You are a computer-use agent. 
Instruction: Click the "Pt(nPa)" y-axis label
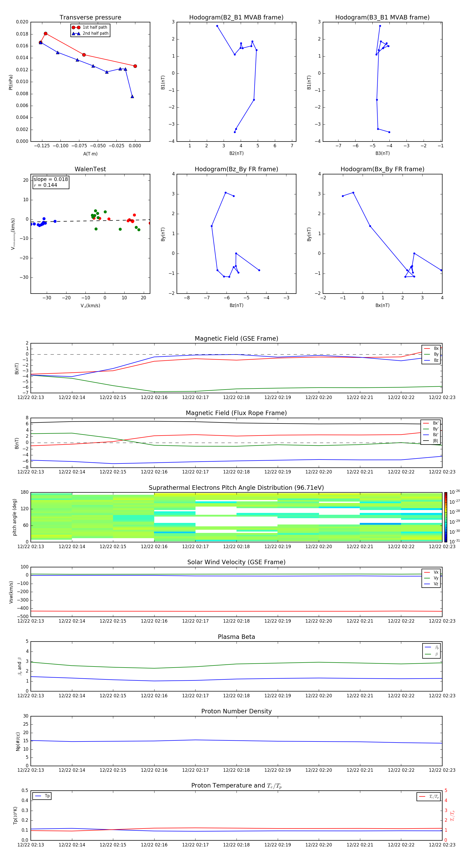tap(11, 82)
